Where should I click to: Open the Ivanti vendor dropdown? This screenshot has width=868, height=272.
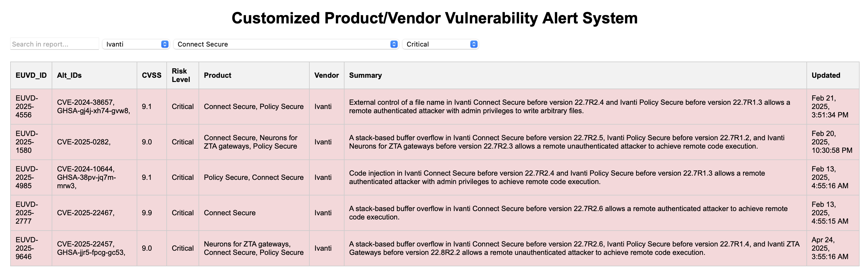pyautogui.click(x=136, y=44)
